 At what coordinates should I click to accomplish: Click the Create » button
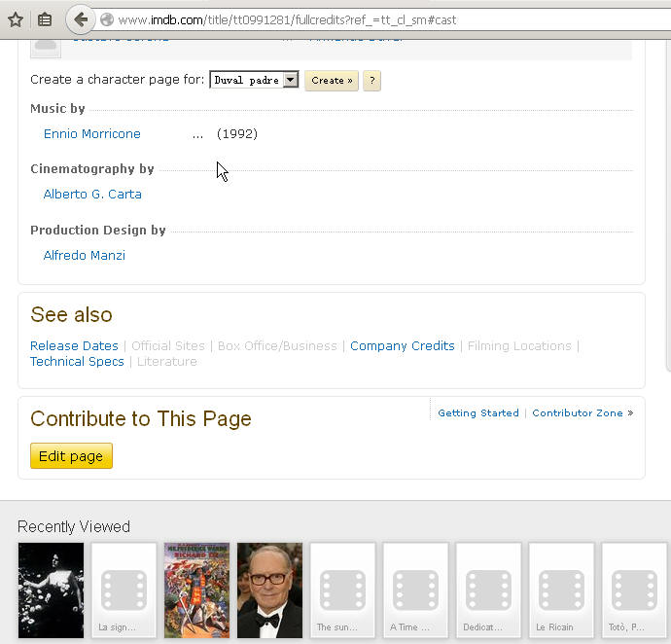pyautogui.click(x=332, y=81)
